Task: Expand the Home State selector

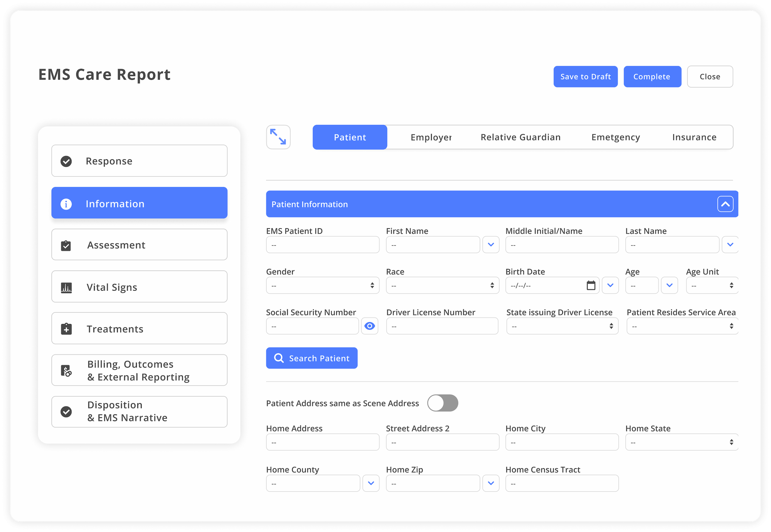Action: coord(681,442)
